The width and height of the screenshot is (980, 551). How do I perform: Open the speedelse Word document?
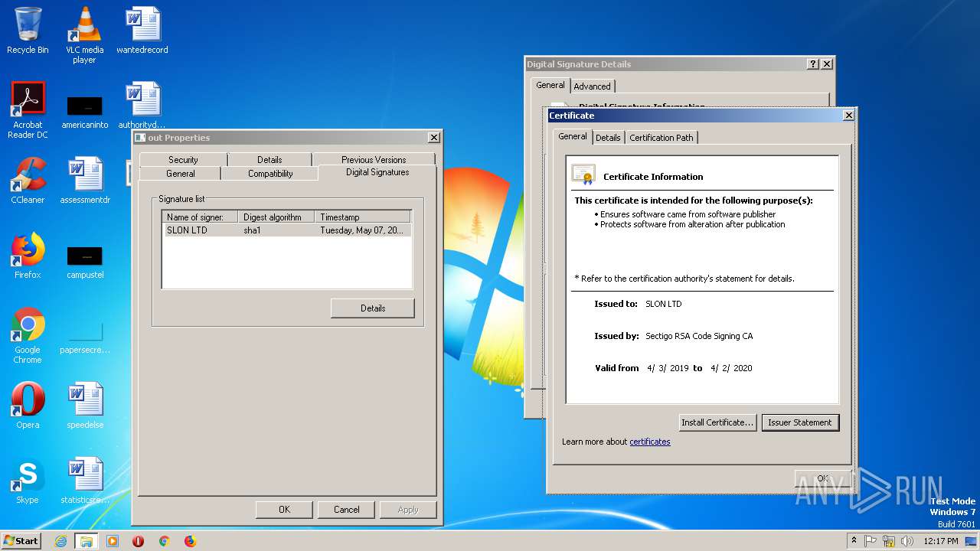[x=85, y=406]
